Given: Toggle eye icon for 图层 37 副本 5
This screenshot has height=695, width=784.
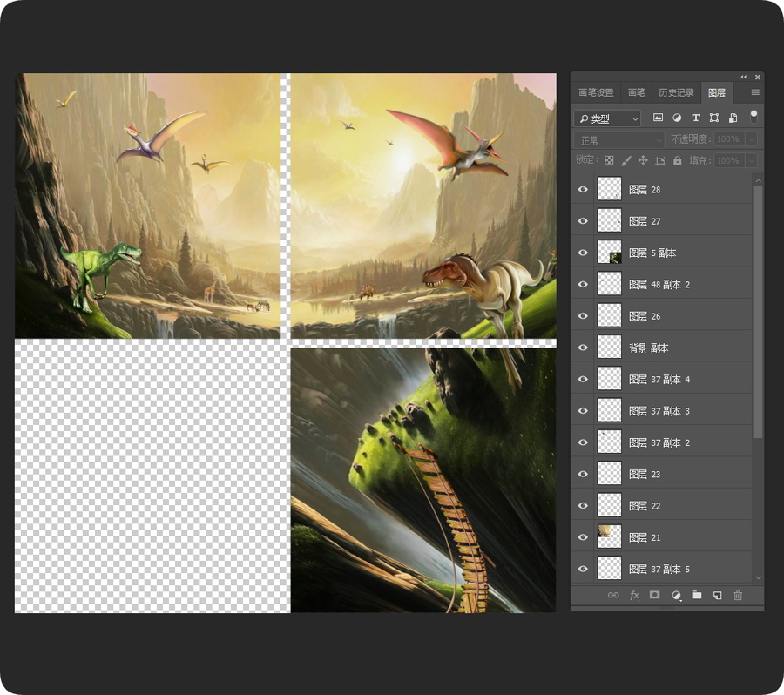Looking at the screenshot, I should point(583,569).
